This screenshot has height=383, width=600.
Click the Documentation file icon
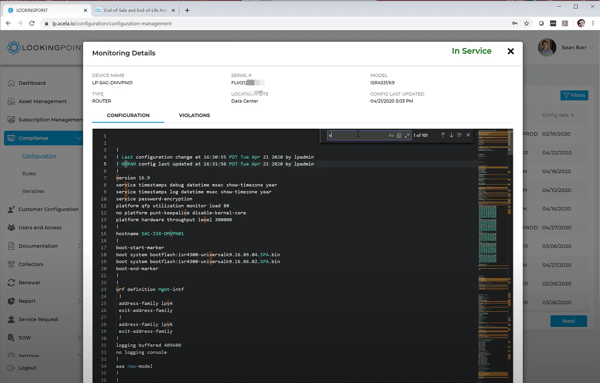(11, 246)
